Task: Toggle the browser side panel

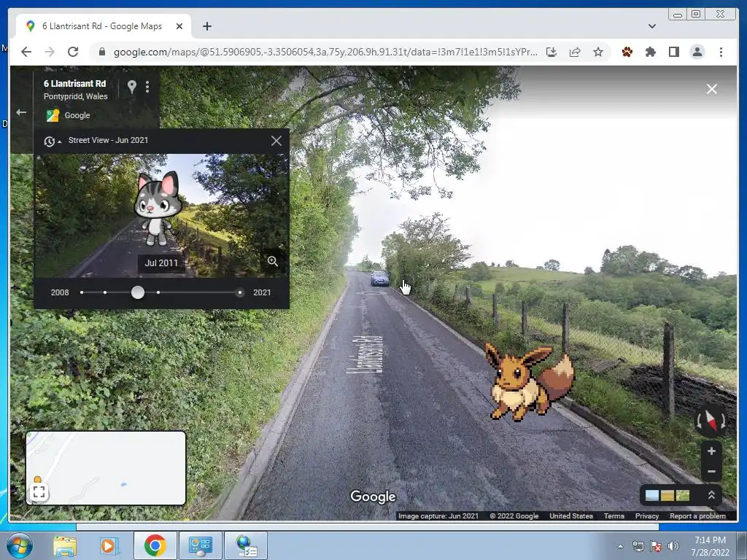Action: 673,52
